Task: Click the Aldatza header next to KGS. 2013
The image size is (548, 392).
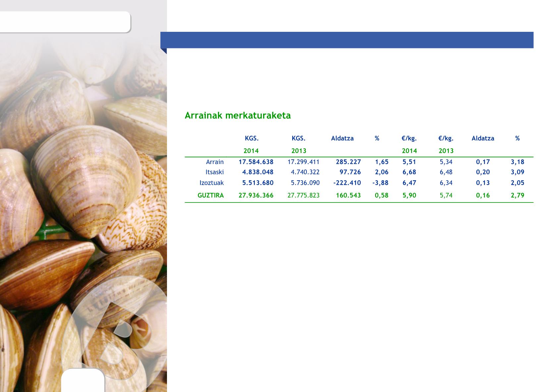Action: click(342, 138)
